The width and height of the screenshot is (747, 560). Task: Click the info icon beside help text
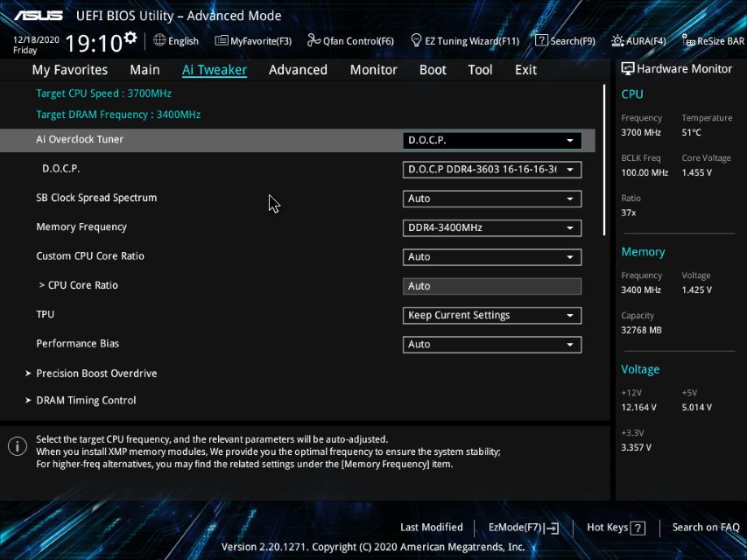tap(18, 446)
